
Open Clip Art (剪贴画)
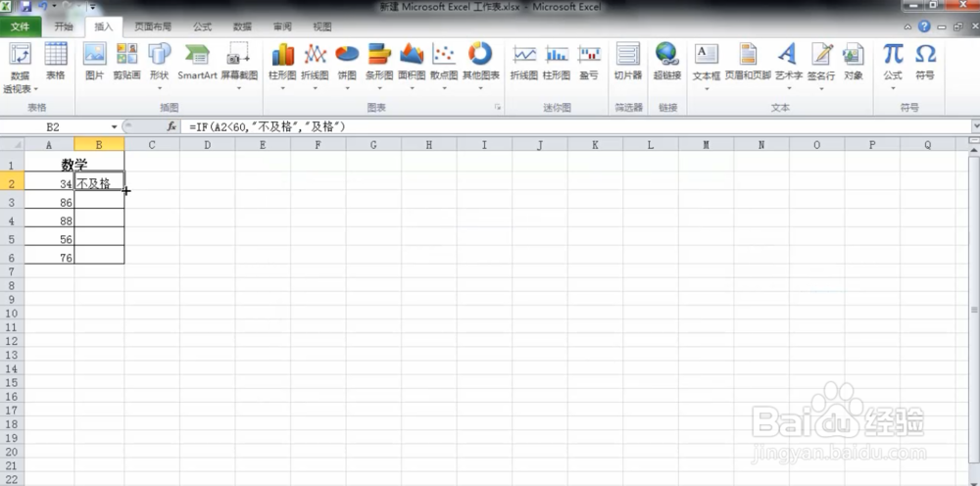[x=126, y=63]
